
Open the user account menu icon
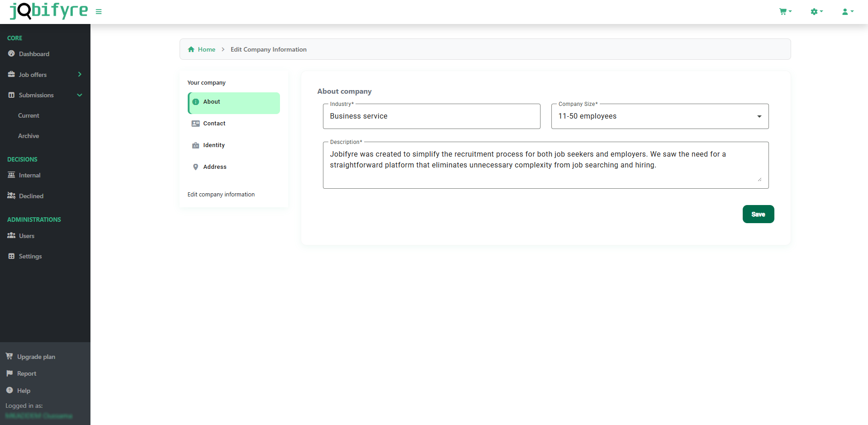(x=847, y=12)
